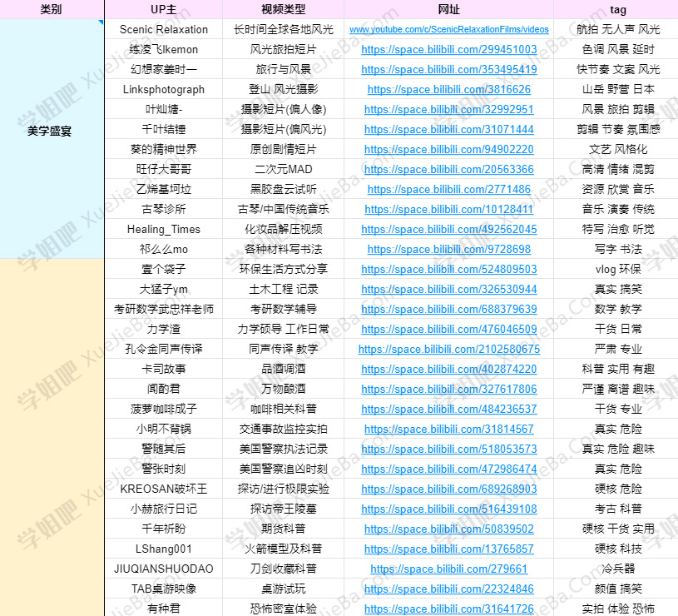This screenshot has height=616, width=678.
Task: Open bilibili link ending 13765857
Action: [x=449, y=549]
